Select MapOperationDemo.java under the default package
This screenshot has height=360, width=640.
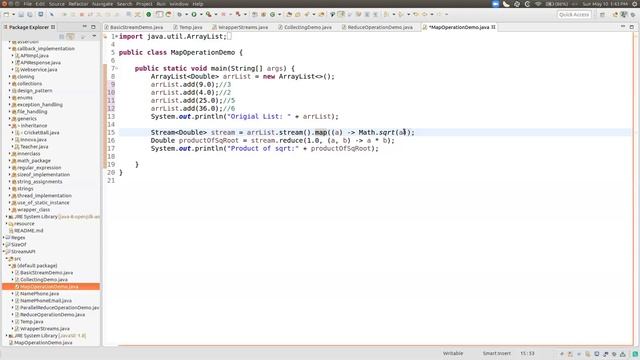(x=49, y=287)
